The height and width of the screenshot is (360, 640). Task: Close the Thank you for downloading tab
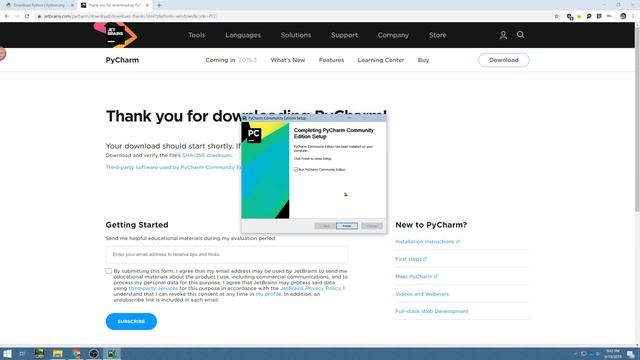click(x=147, y=5)
